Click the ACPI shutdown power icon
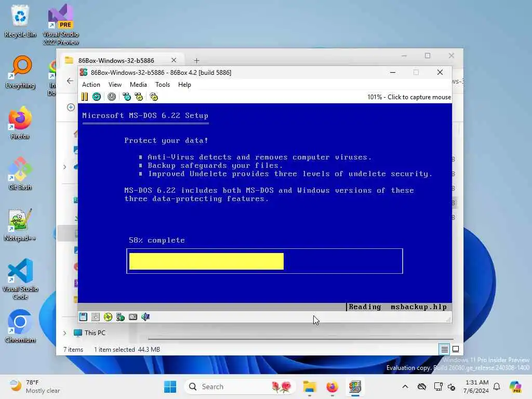The height and width of the screenshot is (399, 532). 112,97
